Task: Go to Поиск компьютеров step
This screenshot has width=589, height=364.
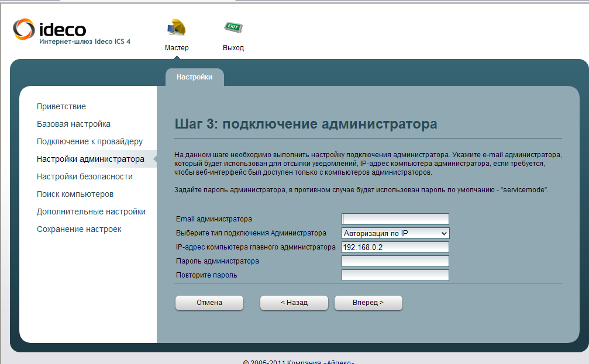Action: [x=75, y=194]
